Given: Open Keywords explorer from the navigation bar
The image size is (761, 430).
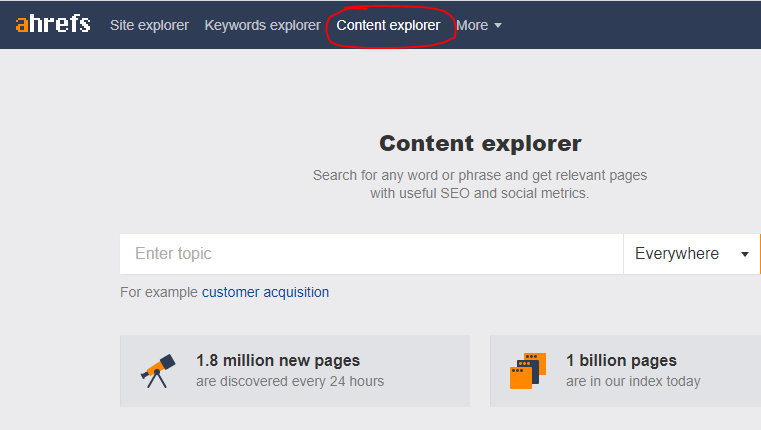Looking at the screenshot, I should (x=263, y=25).
